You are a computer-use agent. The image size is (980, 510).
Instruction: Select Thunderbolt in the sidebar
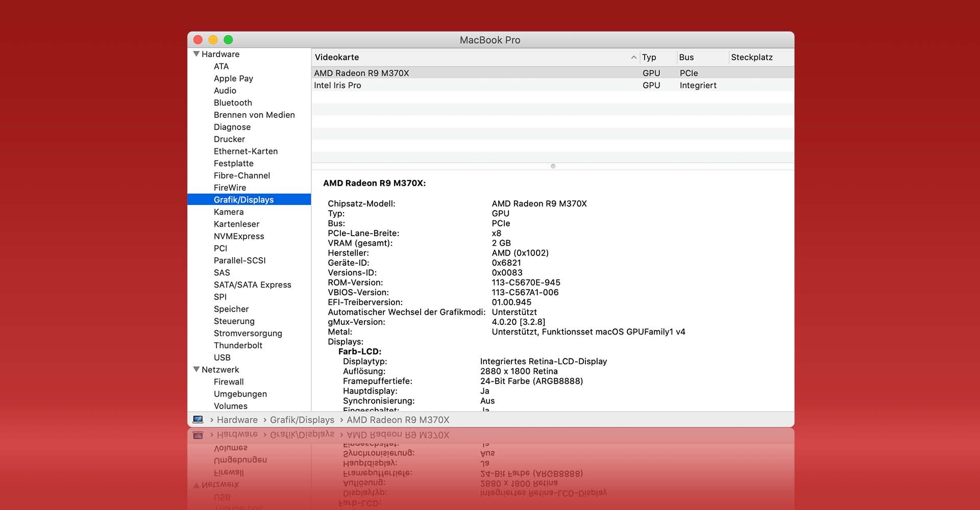click(x=238, y=345)
